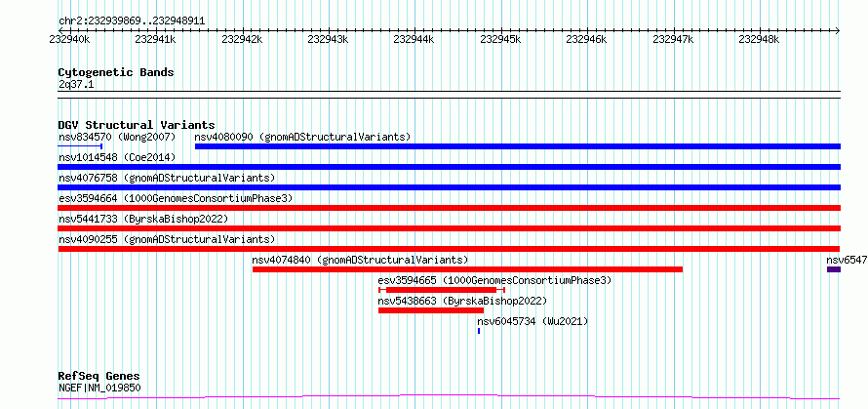Open the partially visible nsv6547 label
Image resolution: width=868 pixels, height=409 pixels.
(847, 260)
